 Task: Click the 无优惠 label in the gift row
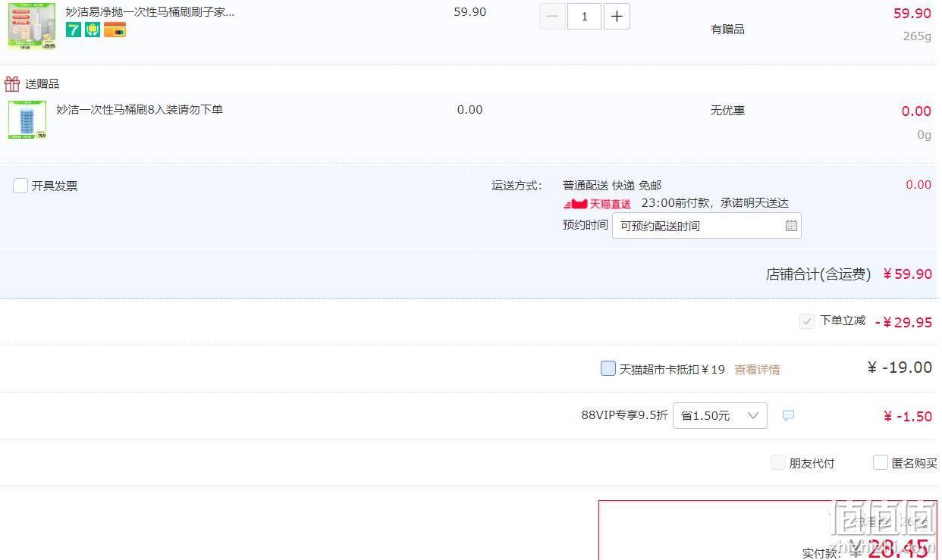[x=727, y=110]
